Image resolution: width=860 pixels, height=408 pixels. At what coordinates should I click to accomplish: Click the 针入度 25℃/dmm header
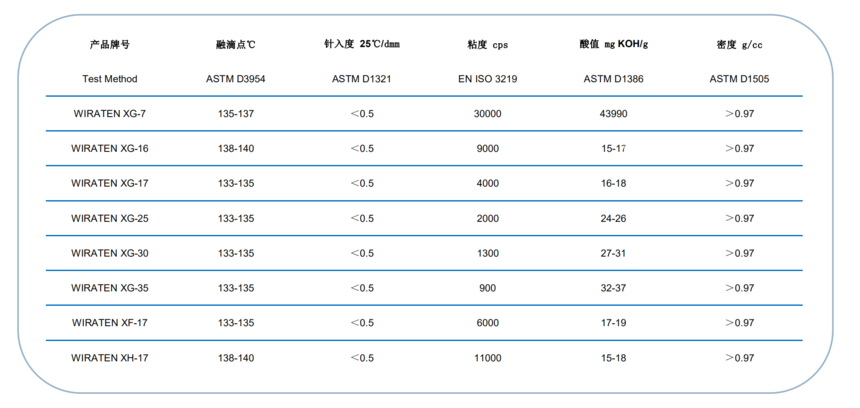[x=361, y=44]
